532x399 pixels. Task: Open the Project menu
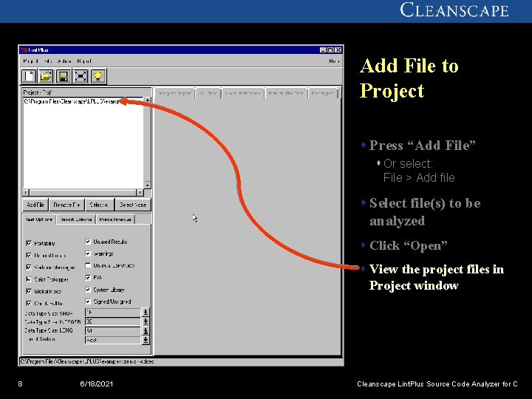pyautogui.click(x=30, y=61)
